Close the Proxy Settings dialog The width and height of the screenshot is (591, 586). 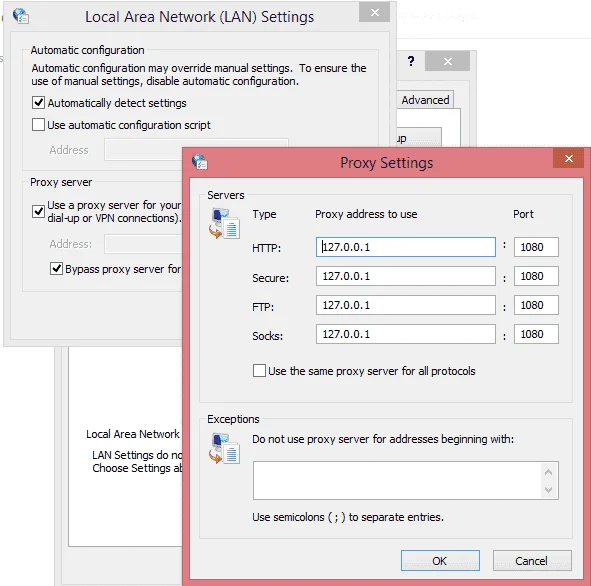pos(568,158)
